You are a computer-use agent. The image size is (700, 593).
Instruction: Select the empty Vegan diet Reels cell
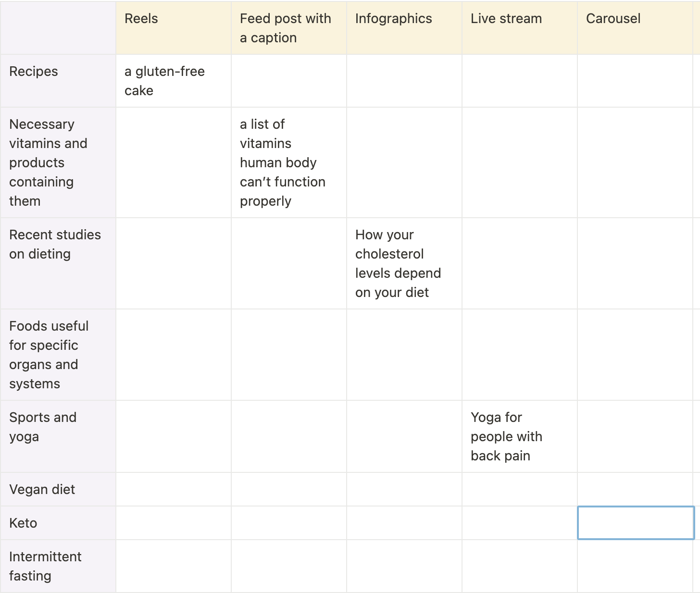pyautogui.click(x=173, y=489)
